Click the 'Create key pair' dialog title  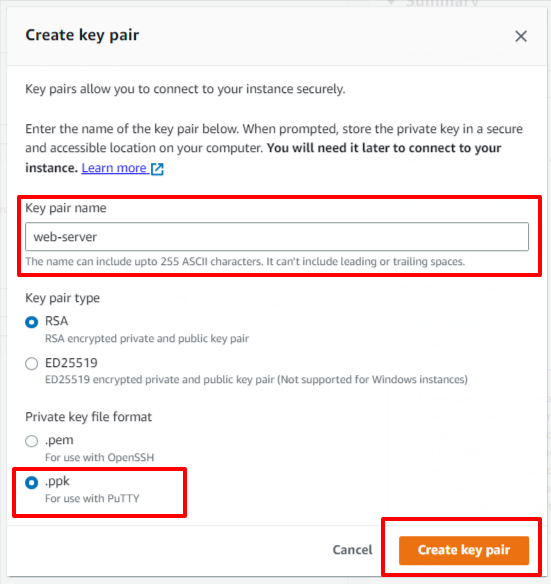[x=82, y=35]
